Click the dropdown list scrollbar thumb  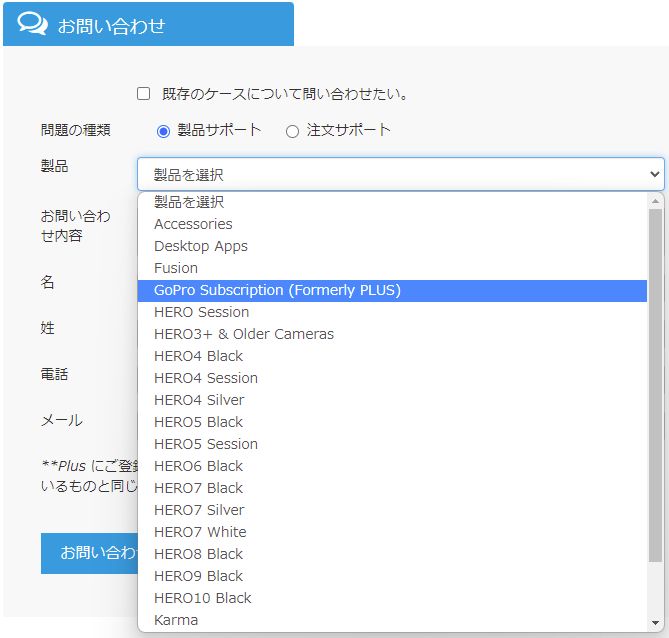point(655,385)
